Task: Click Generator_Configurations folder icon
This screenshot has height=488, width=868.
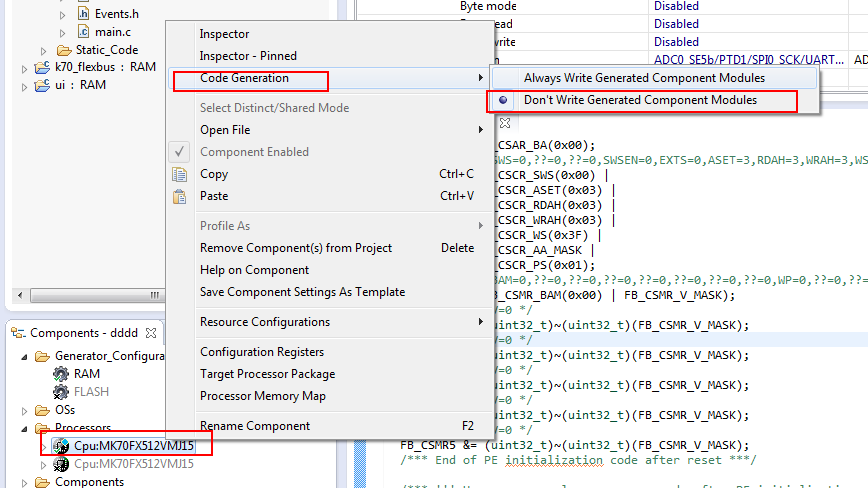Action: pyautogui.click(x=42, y=356)
